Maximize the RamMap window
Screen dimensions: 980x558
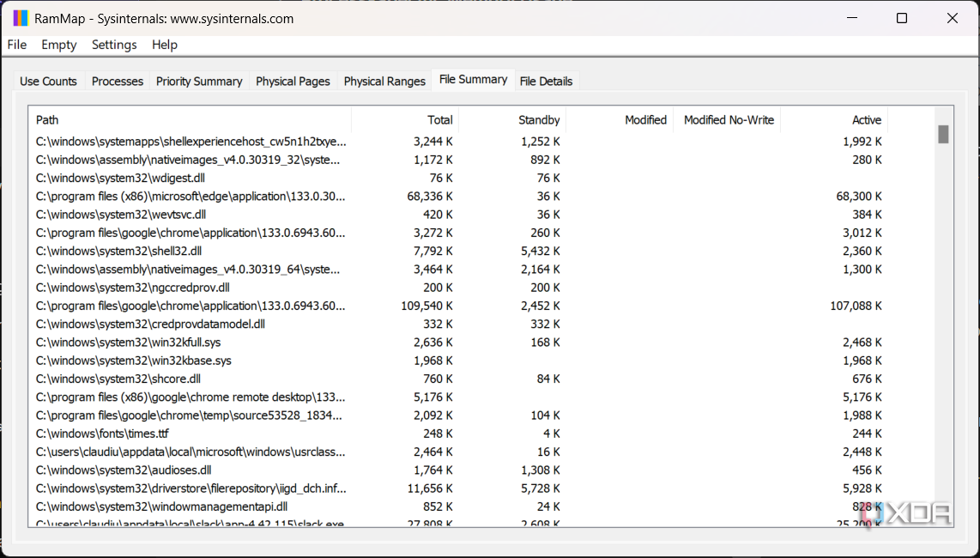click(x=901, y=18)
